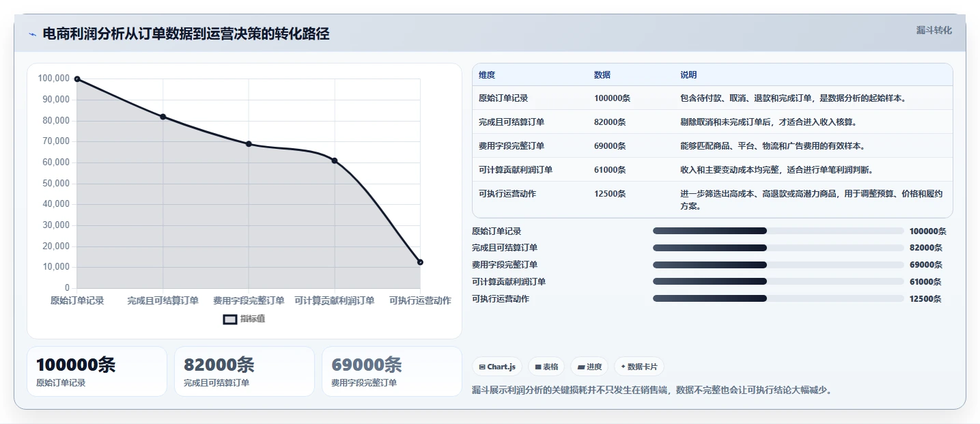Viewport: 980px width, 424px height.
Task: Click the lightning icon beside the title
Action: 32,34
